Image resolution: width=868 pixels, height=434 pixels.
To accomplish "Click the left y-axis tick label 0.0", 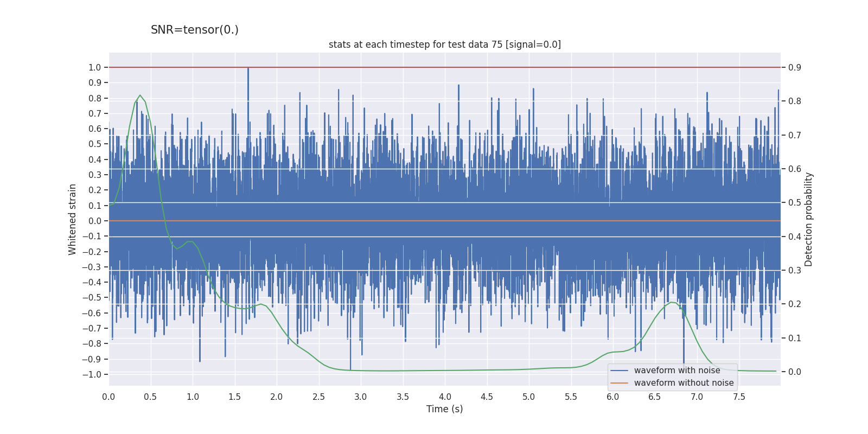I will 95,221.
